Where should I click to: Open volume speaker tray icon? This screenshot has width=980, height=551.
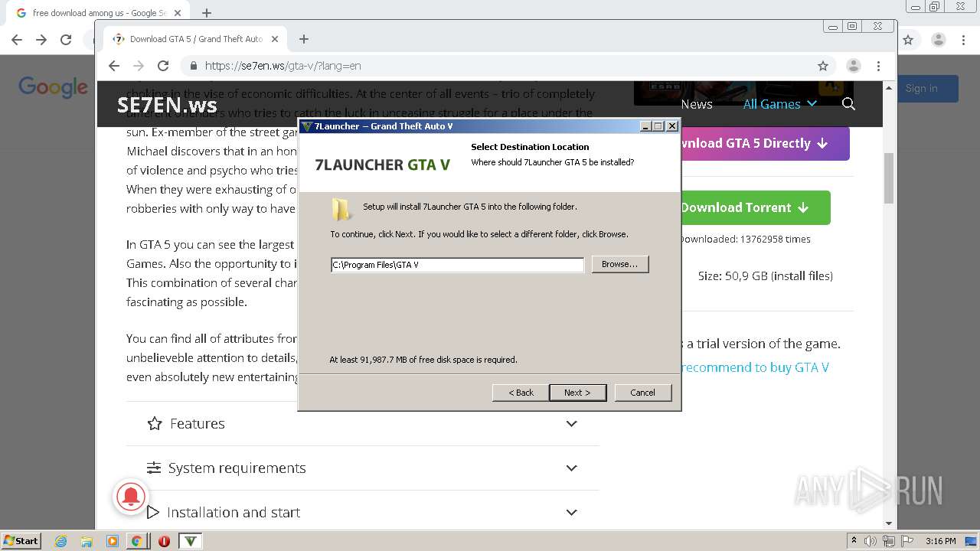coord(871,541)
